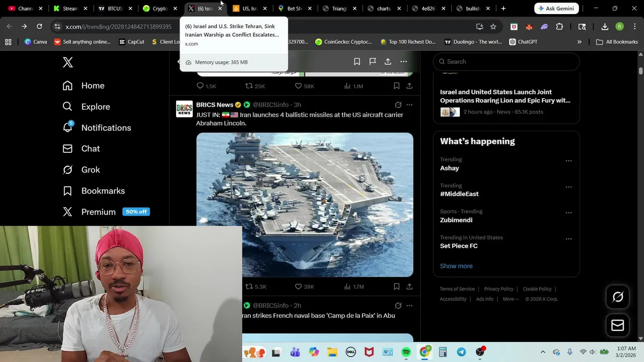The height and width of the screenshot is (362, 644).
Task: Click the Grok icon on the 3h post
Action: (398, 105)
